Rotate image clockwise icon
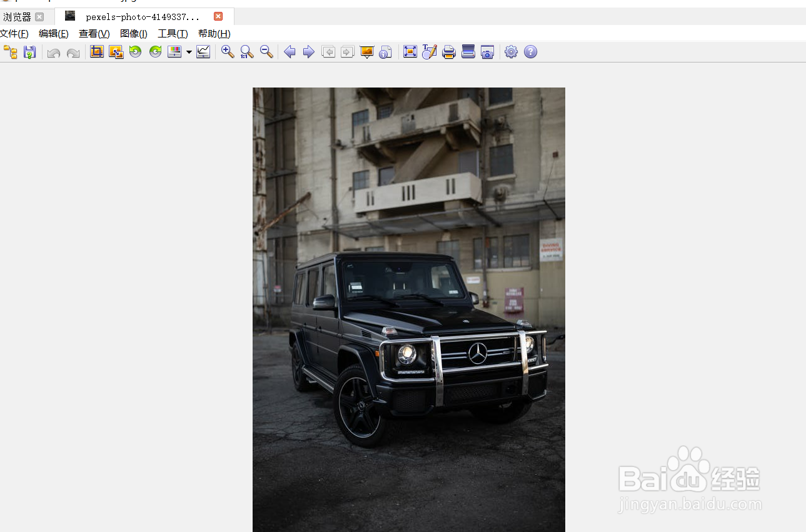Screen dimensions: 806x532 pos(155,52)
